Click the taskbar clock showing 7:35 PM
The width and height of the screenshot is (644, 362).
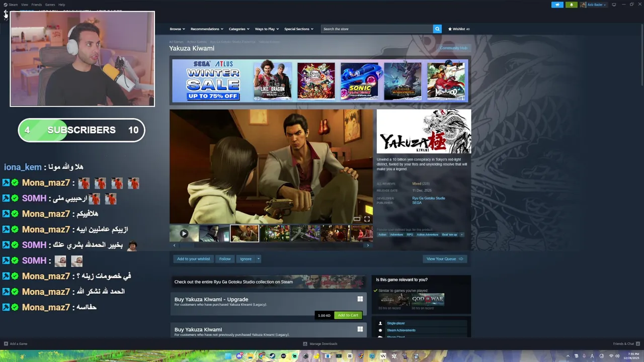pos(631,356)
